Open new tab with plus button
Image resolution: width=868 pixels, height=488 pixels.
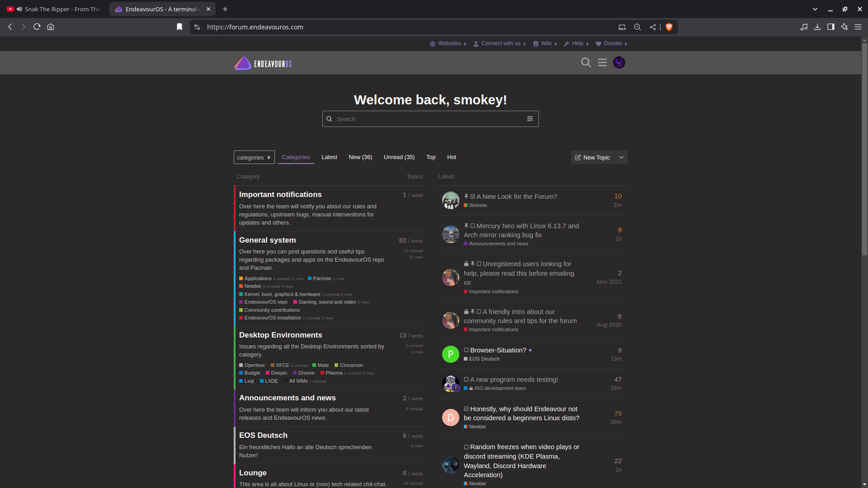pyautogui.click(x=225, y=9)
